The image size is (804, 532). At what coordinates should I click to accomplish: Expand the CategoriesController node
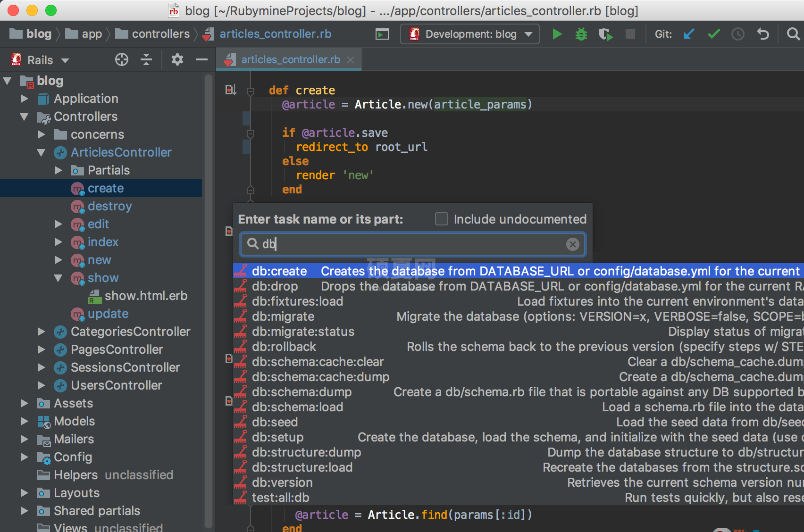click(42, 332)
